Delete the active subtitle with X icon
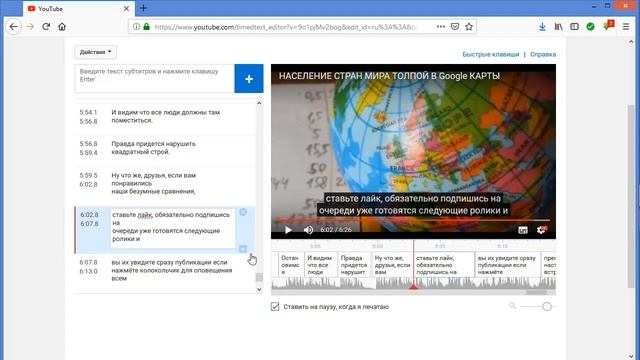The image size is (640, 360). [243, 212]
